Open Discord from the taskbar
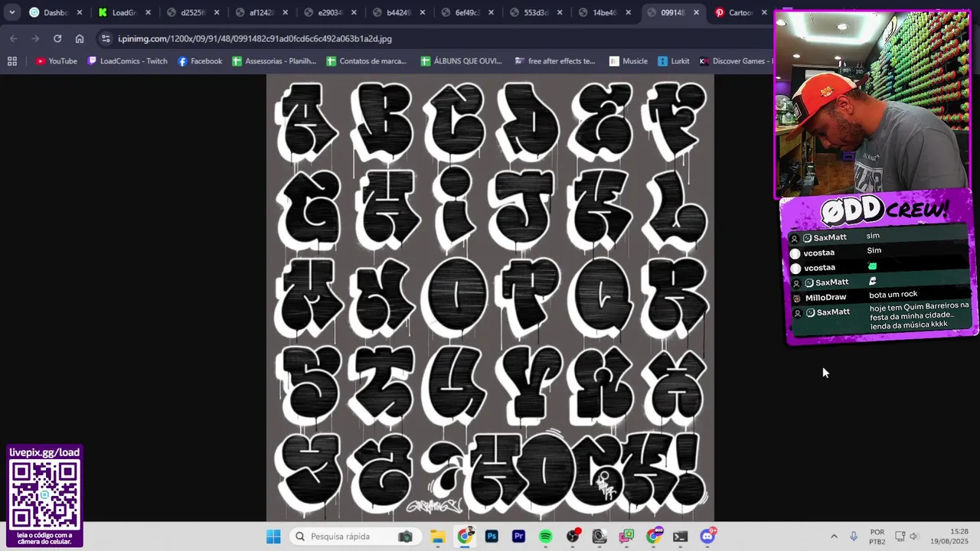The height and width of the screenshot is (551, 980). pyautogui.click(x=707, y=536)
